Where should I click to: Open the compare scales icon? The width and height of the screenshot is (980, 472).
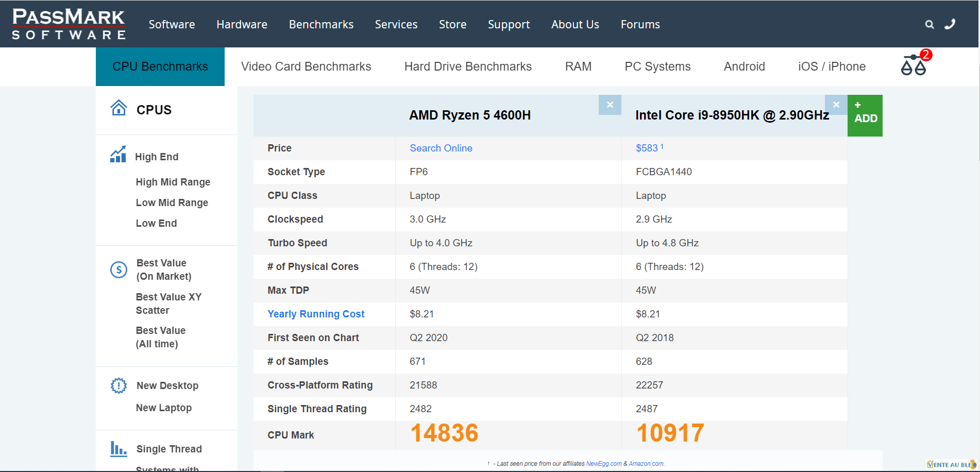[914, 65]
